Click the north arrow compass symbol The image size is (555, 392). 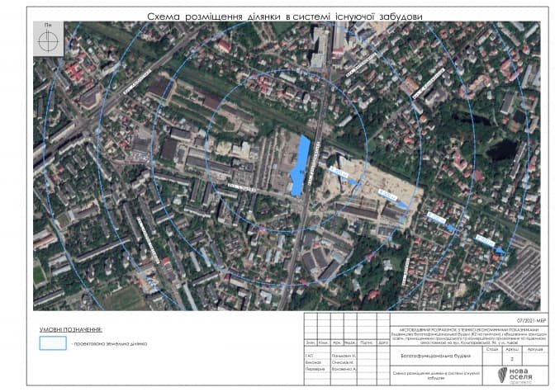tap(48, 40)
